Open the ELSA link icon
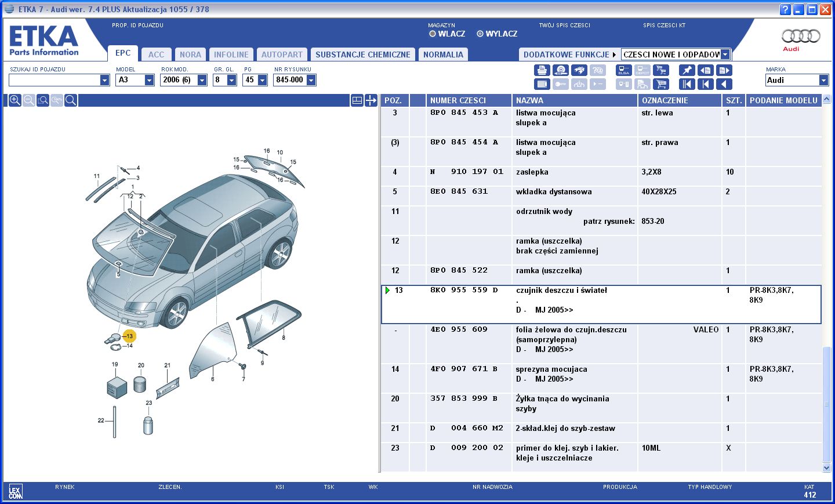 (624, 70)
